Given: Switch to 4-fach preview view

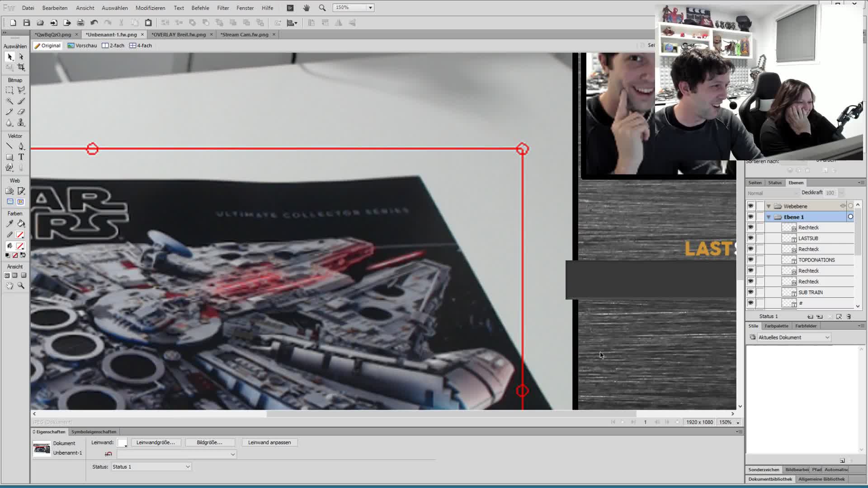Looking at the screenshot, I should tap(141, 46).
